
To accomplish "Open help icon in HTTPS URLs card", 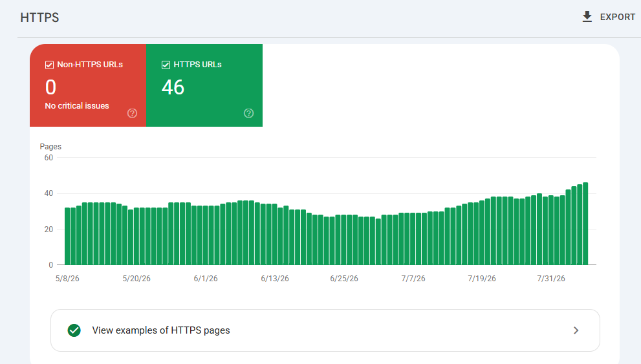I will (x=248, y=113).
